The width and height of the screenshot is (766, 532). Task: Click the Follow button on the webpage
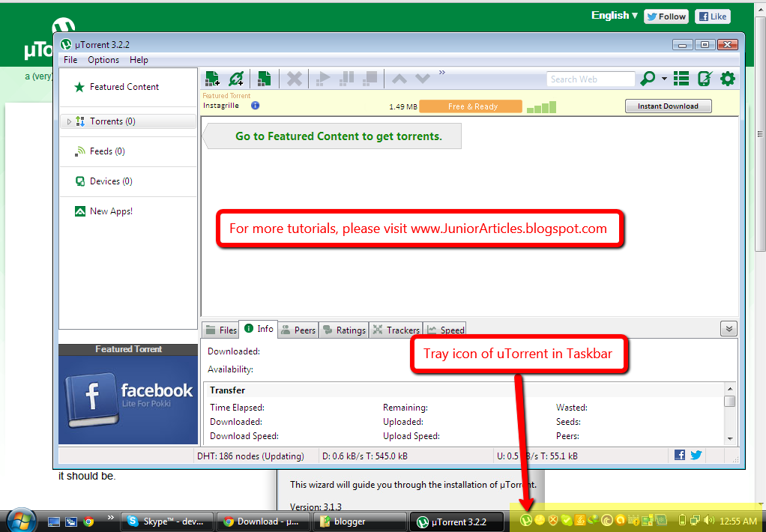(x=666, y=16)
